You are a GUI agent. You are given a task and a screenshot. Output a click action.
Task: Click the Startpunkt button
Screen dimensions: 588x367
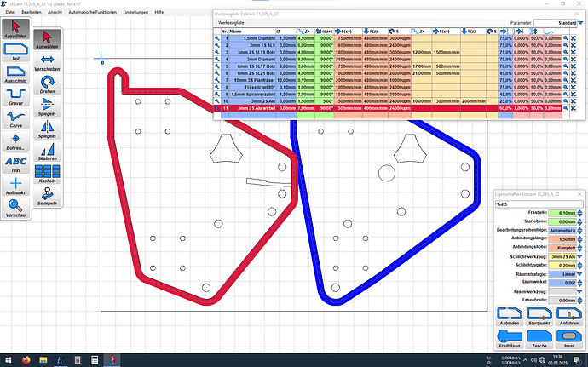(539, 316)
